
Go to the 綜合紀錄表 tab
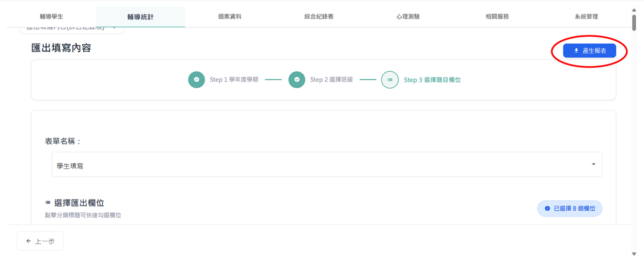click(x=319, y=16)
